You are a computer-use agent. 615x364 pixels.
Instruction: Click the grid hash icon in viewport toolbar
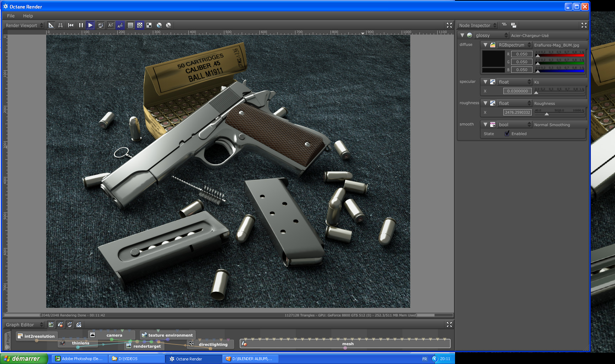(60, 25)
